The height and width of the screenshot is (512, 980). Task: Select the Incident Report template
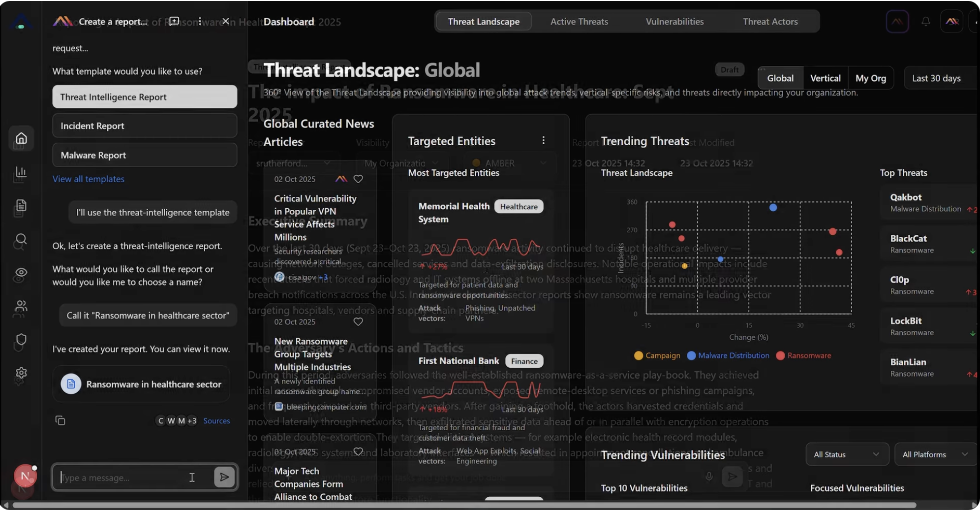145,126
